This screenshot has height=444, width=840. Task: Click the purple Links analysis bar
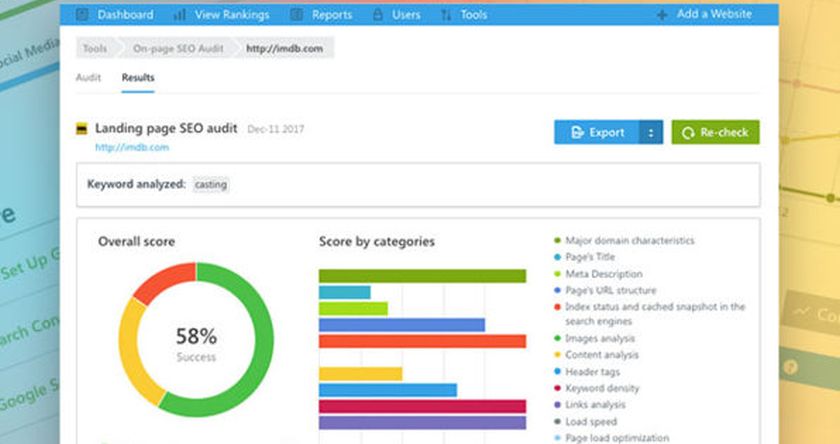coord(422,423)
